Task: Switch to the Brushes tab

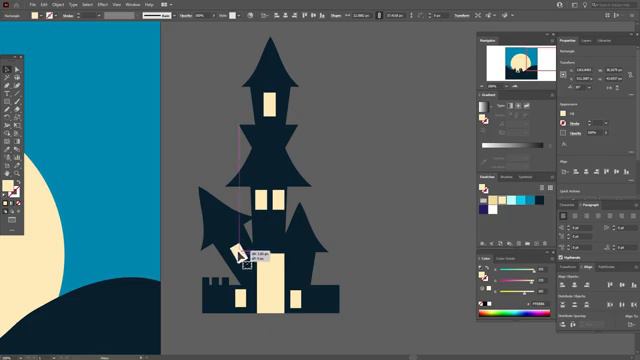Action: tap(506, 177)
